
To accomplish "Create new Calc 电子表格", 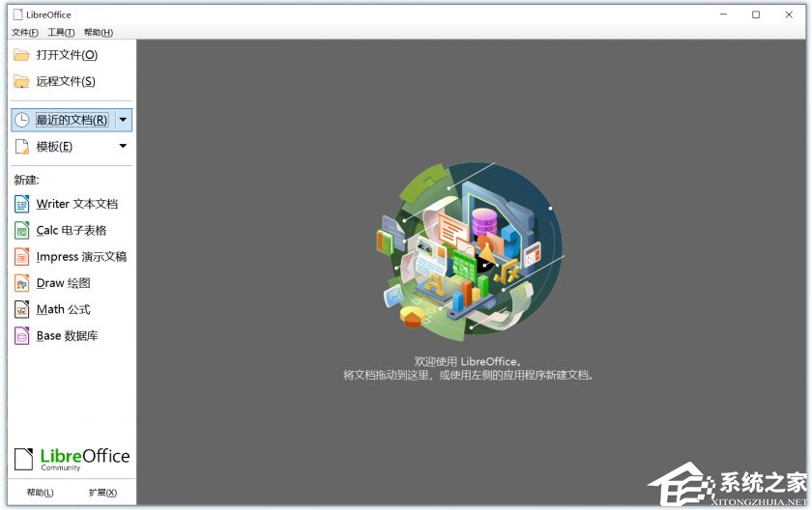I will 72,230.
